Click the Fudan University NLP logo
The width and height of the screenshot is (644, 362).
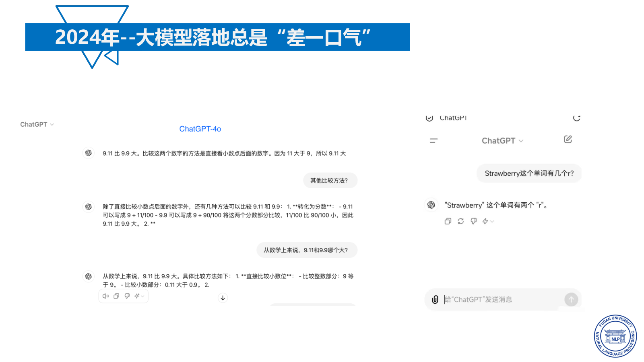[615, 336]
